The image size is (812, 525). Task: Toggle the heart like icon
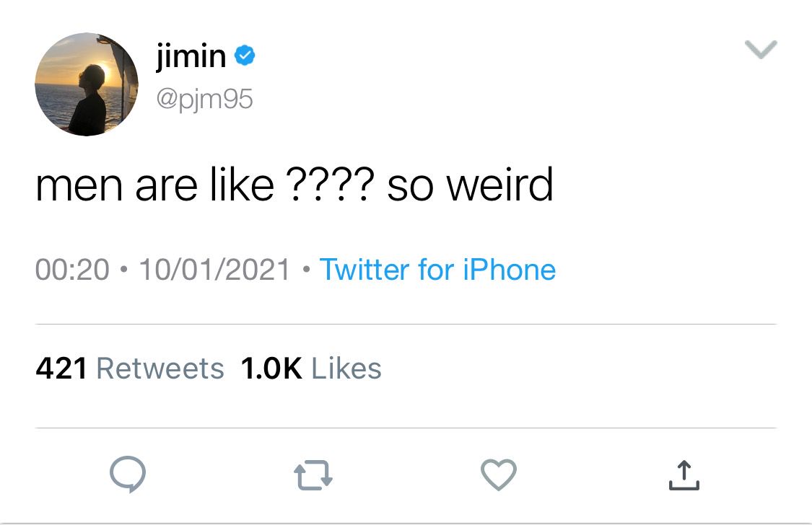click(499, 475)
